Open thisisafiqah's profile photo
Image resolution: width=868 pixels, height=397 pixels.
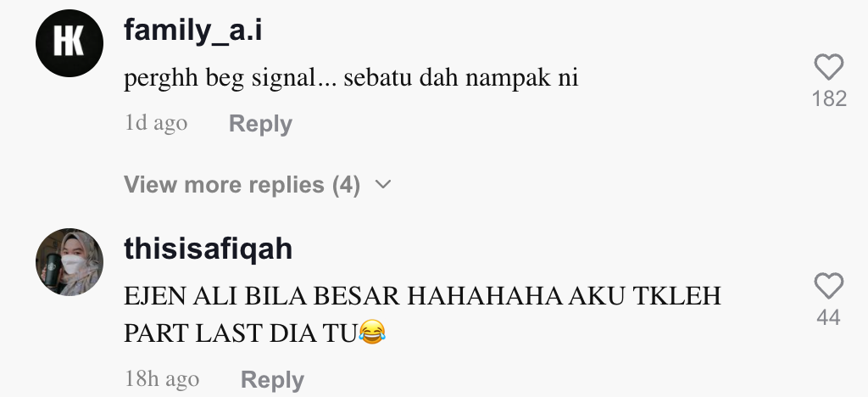pos(70,262)
